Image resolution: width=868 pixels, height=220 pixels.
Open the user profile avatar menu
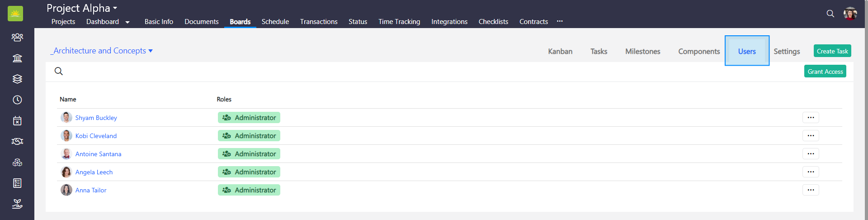tap(850, 14)
